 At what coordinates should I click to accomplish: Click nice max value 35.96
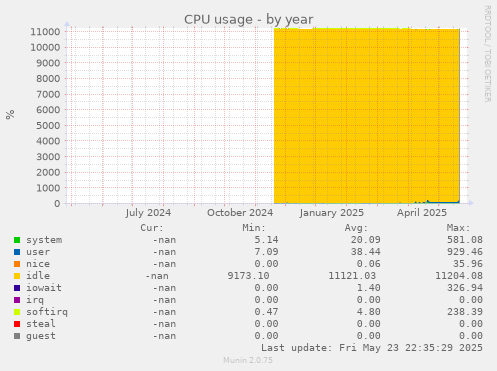[468, 264]
